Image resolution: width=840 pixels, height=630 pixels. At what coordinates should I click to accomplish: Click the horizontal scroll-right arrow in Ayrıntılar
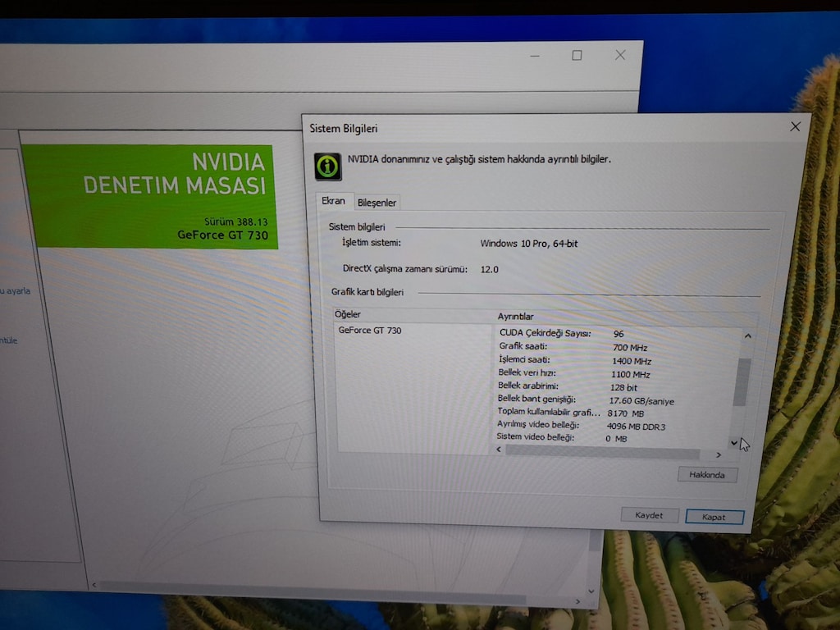[719, 454]
